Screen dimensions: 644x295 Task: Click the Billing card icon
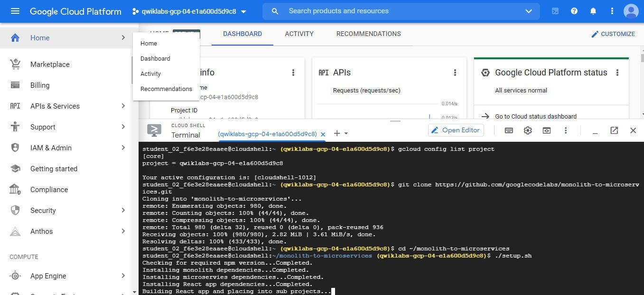tap(15, 85)
